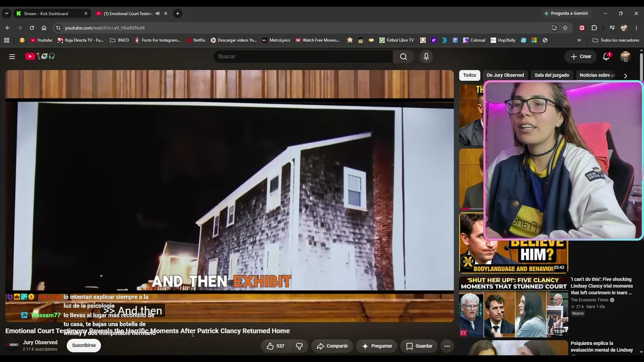The image size is (644, 362).
Task: Select the Noticias sobre chip
Action: coord(597,75)
